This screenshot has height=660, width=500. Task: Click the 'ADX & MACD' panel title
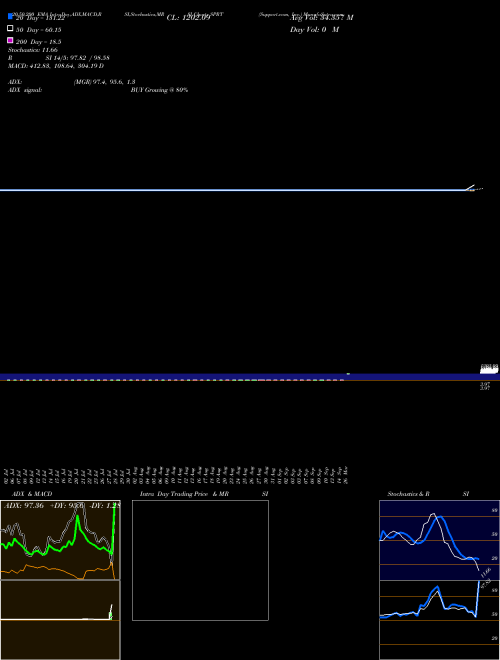32,494
